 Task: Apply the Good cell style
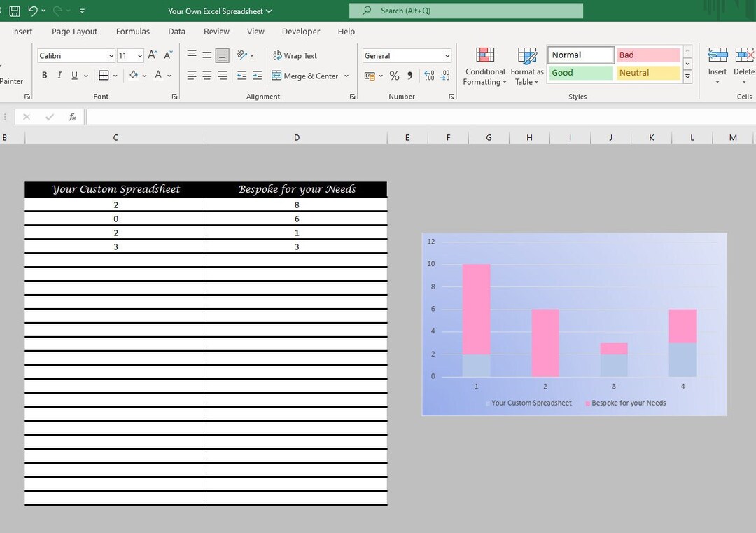pos(580,72)
